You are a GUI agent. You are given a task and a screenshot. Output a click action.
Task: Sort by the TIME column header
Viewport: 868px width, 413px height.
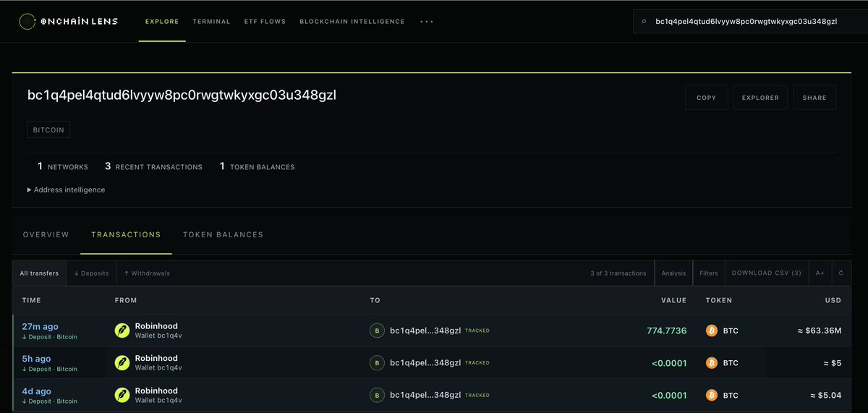tap(32, 300)
